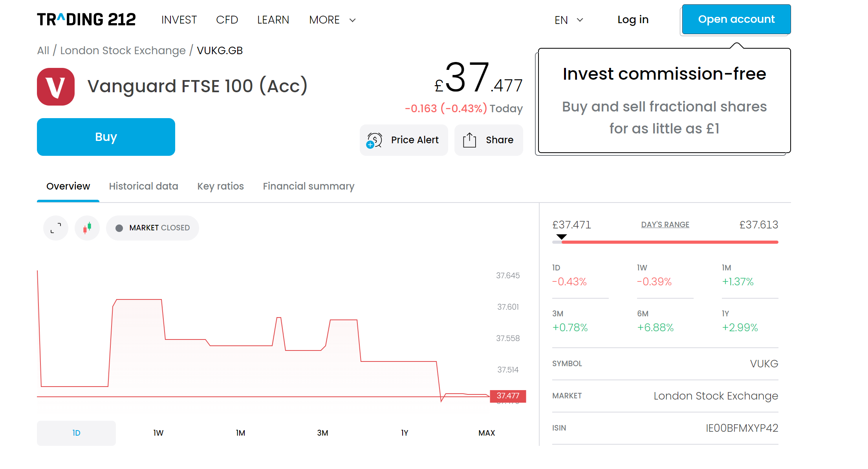868x469 pixels.
Task: Go to London Stock Exchange breadcrumb
Action: point(123,51)
